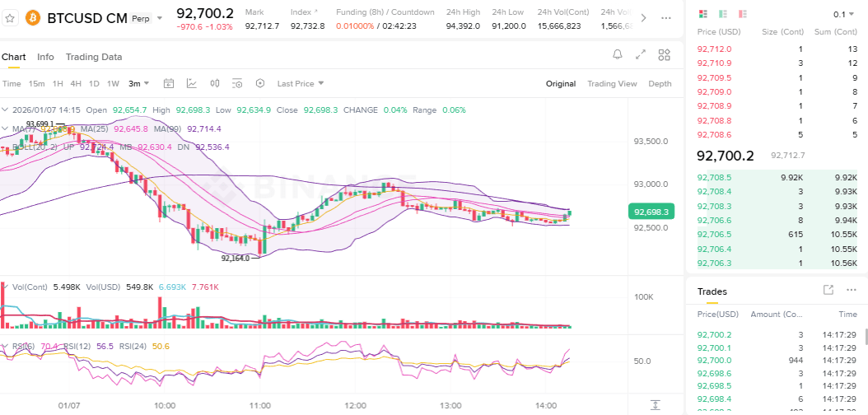868x415 pixels.
Task: Click bid price 92,706.3 in order book
Action: [714, 263]
